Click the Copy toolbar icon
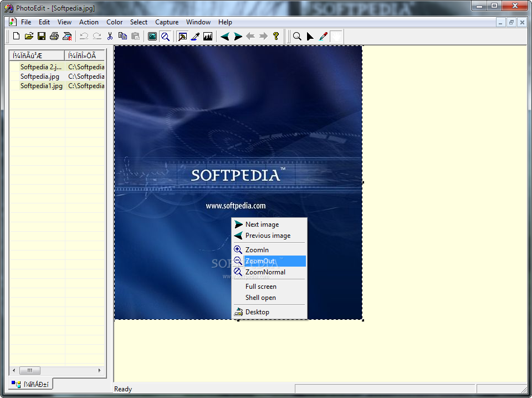Viewport: 532px width, 398px height. [122, 36]
